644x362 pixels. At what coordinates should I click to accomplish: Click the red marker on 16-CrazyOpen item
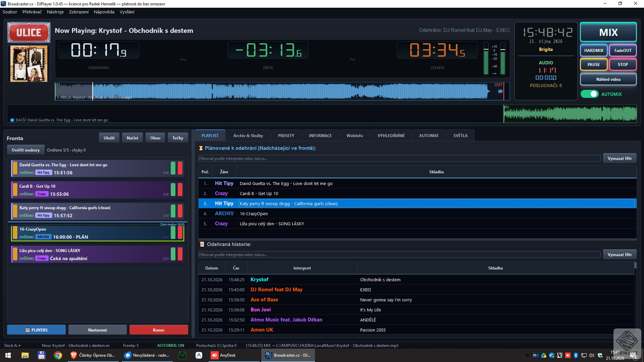[180, 233]
